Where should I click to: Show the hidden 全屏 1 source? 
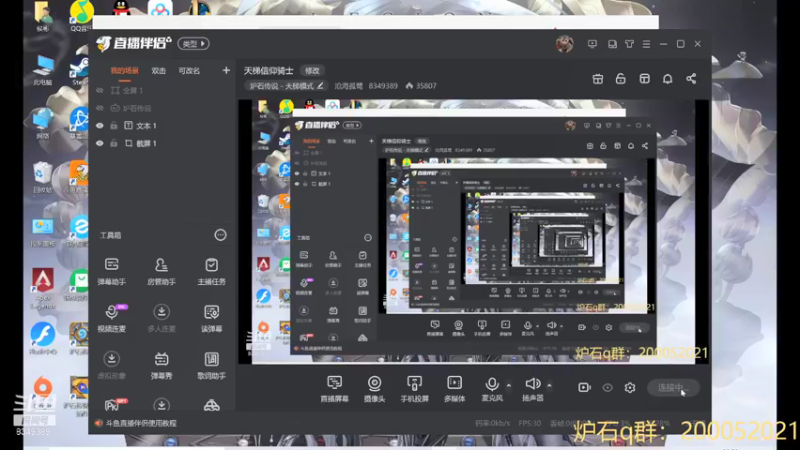click(x=100, y=90)
